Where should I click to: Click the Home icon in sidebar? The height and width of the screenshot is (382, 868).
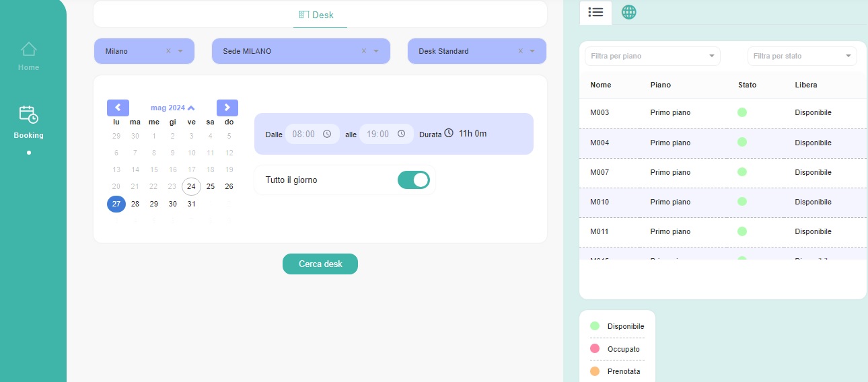pos(28,49)
